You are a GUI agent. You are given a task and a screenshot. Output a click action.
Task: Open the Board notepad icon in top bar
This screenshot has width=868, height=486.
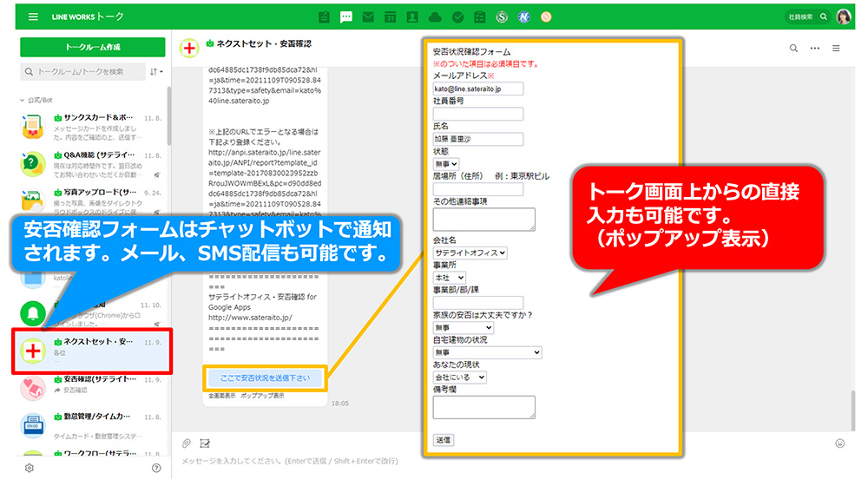(324, 17)
